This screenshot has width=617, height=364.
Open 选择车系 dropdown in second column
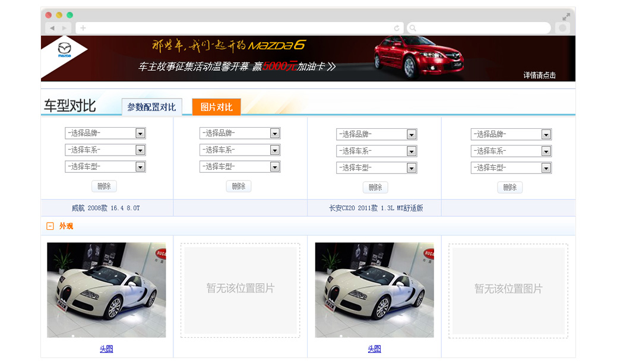240,150
